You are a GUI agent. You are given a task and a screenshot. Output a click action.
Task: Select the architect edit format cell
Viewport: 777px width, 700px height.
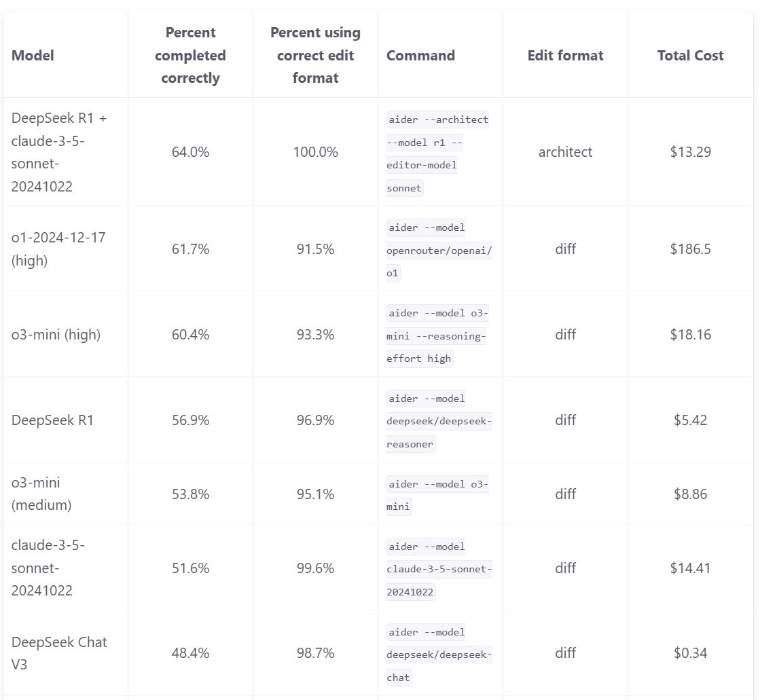click(x=565, y=152)
